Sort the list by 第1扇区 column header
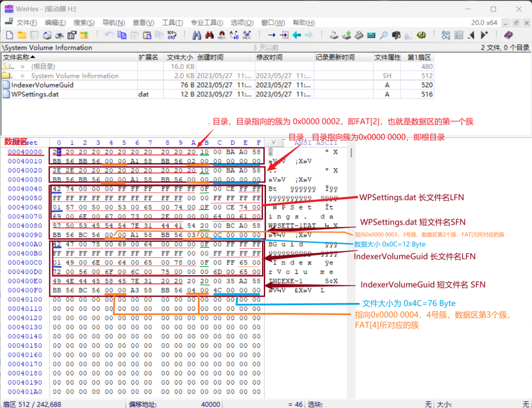This screenshot has width=532, height=408. click(x=418, y=57)
